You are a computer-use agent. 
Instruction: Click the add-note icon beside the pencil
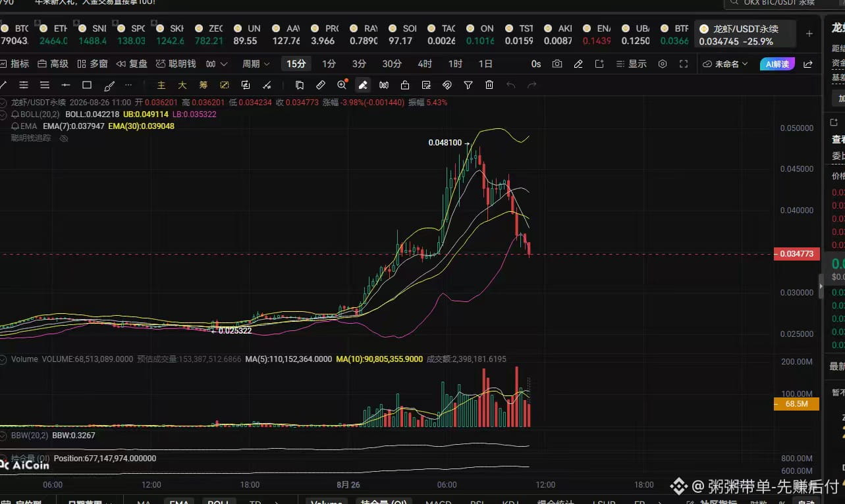[x=599, y=64]
